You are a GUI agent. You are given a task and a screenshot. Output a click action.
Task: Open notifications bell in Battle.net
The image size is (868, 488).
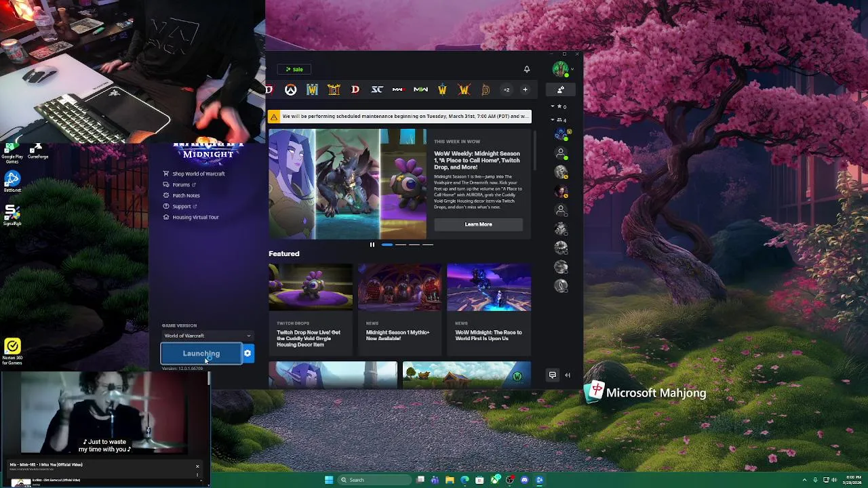(x=526, y=69)
